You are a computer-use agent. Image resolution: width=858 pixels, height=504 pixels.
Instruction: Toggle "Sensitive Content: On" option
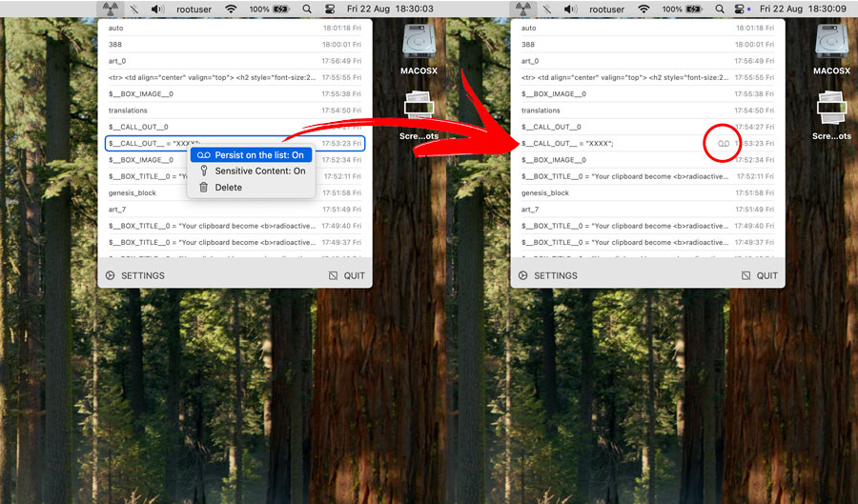251,171
